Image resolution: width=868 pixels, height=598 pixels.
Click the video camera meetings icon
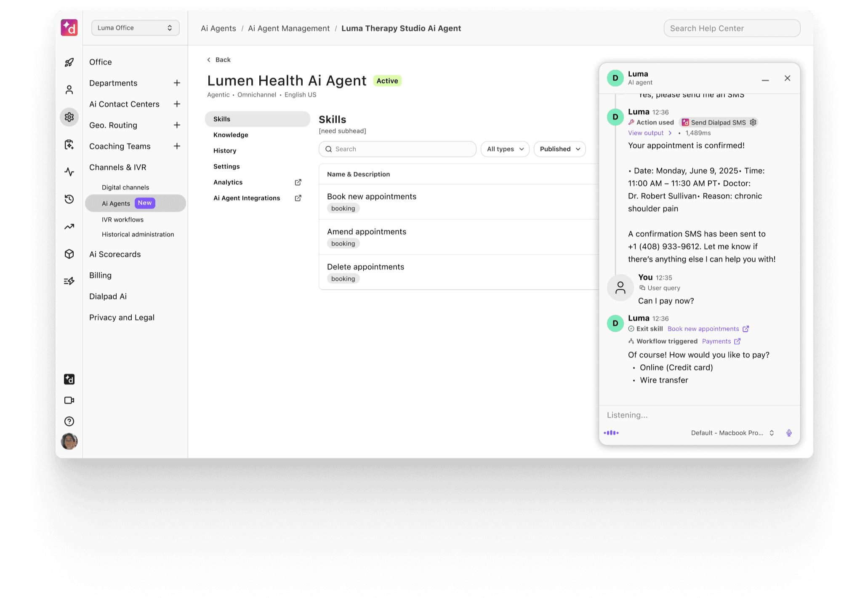[x=69, y=400]
